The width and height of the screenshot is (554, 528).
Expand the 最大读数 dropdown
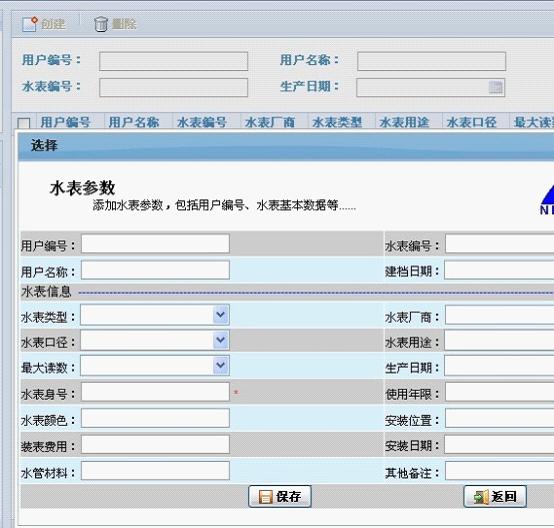point(221,365)
